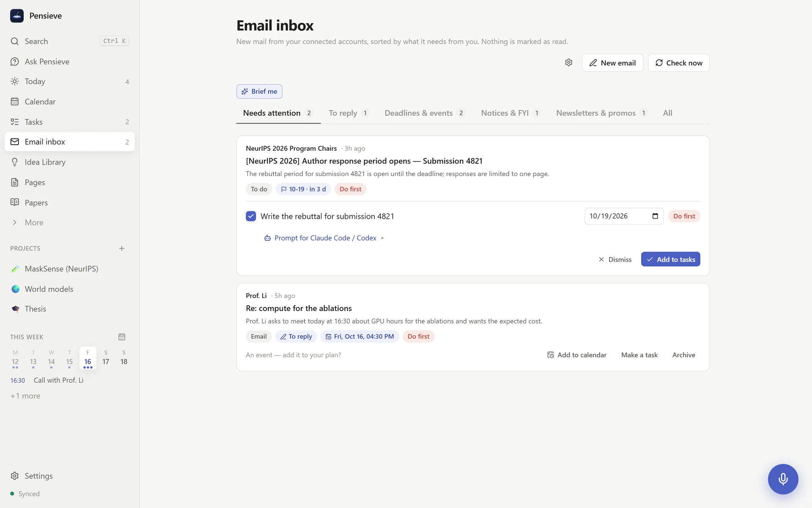Archive the Prof. Li email
The image size is (812, 508).
(x=684, y=355)
